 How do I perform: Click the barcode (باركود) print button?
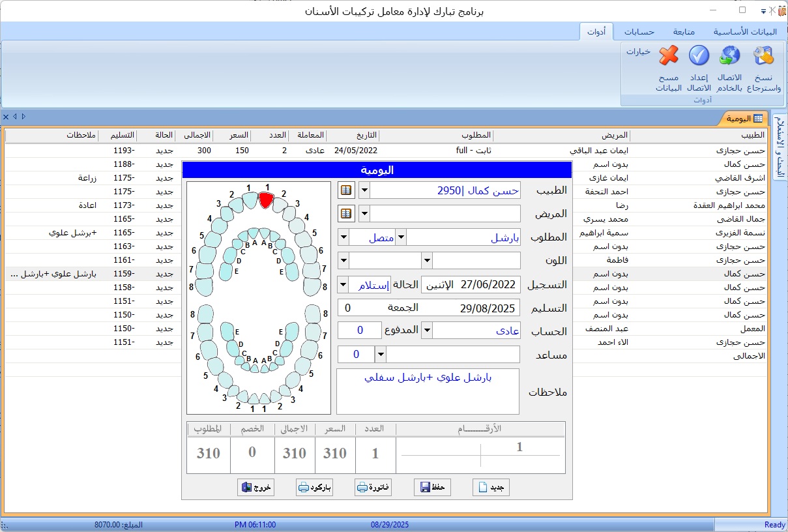coord(314,488)
